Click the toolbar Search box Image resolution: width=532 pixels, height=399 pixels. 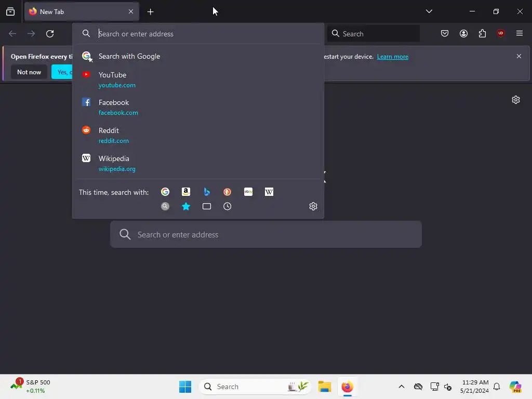pyautogui.click(x=373, y=34)
